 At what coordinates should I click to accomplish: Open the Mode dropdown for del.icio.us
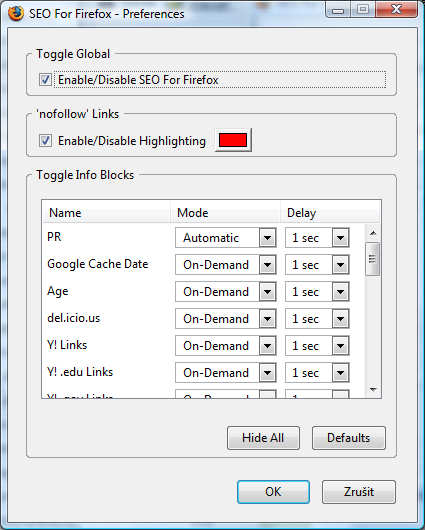[x=226, y=319]
